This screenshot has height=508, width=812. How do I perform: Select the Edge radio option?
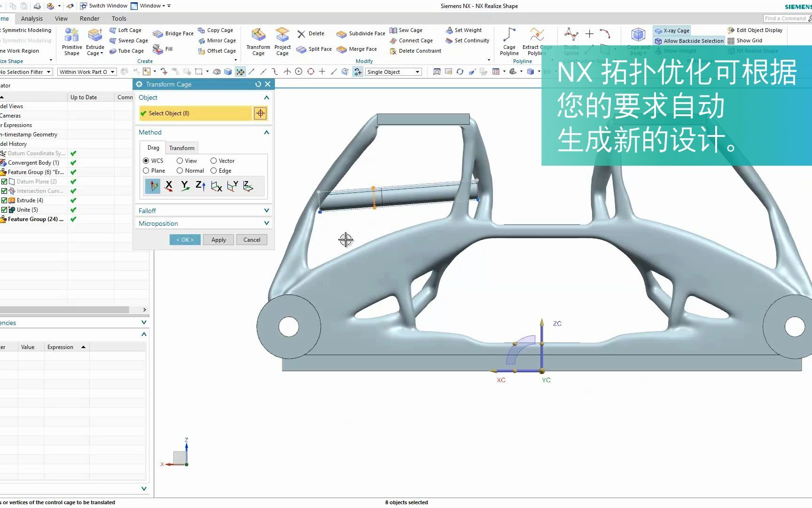213,171
